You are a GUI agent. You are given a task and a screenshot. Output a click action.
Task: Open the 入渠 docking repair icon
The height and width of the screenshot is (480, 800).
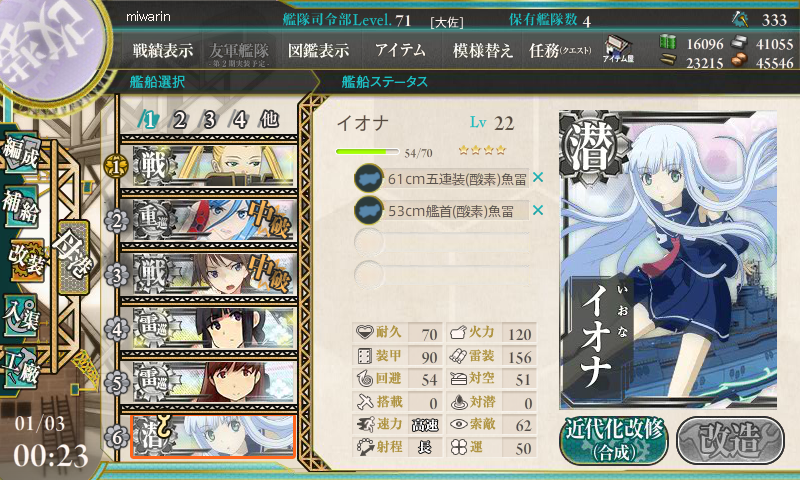coord(20,315)
